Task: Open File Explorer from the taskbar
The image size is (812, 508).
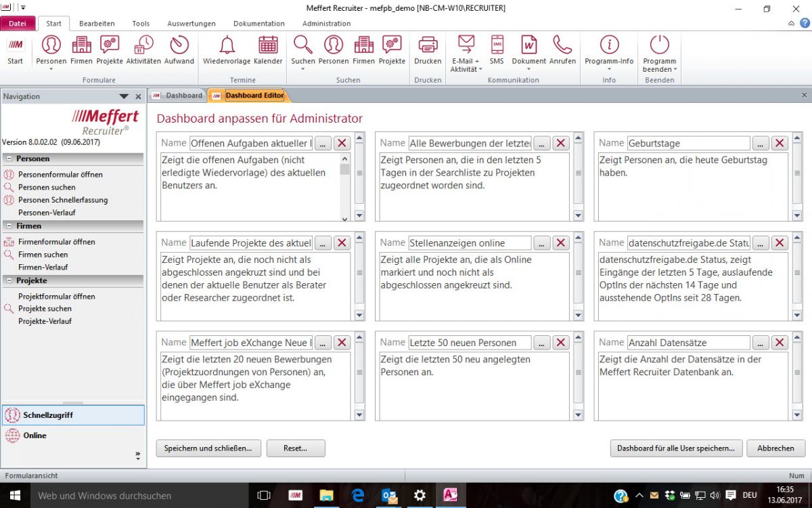Action: (x=327, y=495)
